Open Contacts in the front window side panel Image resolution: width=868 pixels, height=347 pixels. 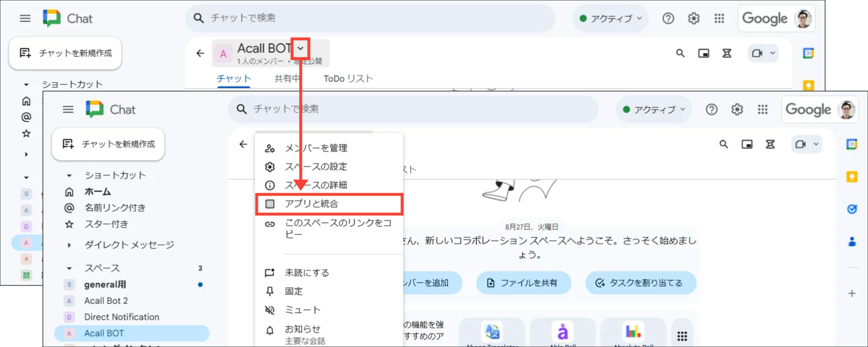852,242
